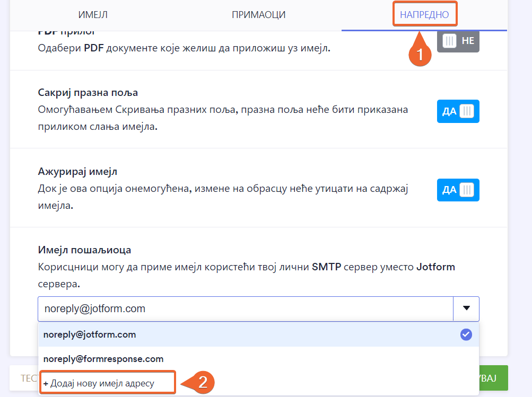Viewport: 532px width, 397px height.
Task: Click the plus icon before Додај
Action: coord(46,383)
